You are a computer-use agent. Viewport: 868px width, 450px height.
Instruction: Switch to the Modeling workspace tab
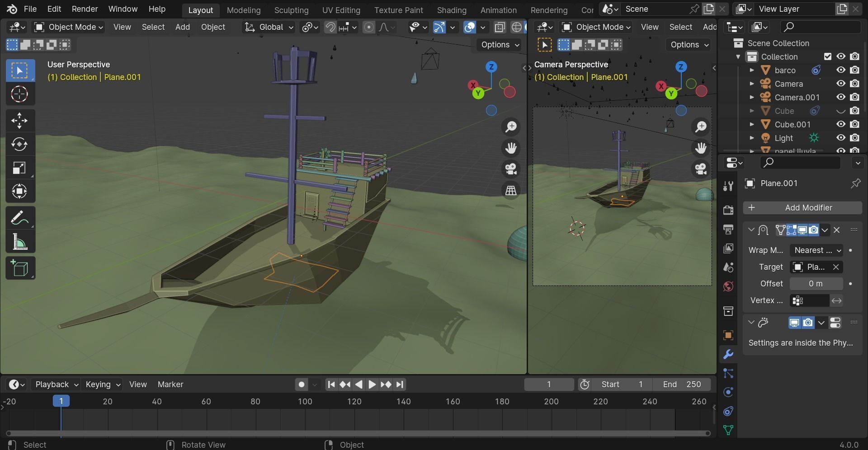[x=244, y=10]
